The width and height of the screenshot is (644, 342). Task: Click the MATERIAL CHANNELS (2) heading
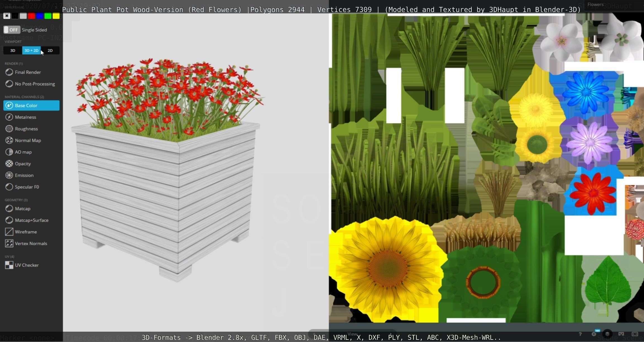click(24, 97)
